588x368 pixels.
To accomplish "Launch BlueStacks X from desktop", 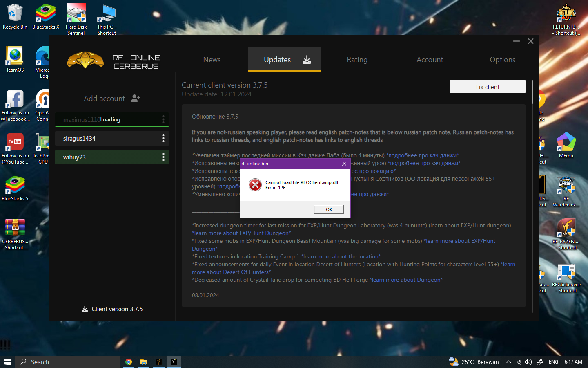I will [45, 16].
